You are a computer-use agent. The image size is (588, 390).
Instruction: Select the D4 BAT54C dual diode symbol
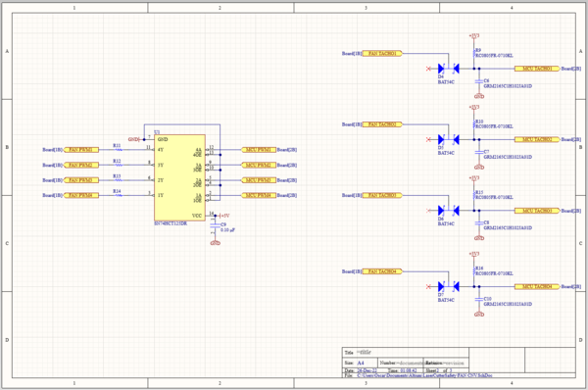pyautogui.click(x=449, y=69)
